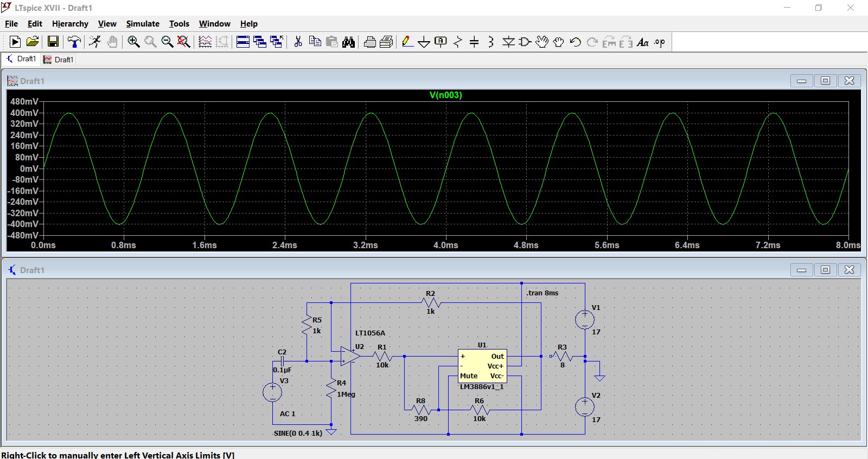The height and width of the screenshot is (459, 868).
Task: Click the R3 resistor label
Action: (x=562, y=347)
